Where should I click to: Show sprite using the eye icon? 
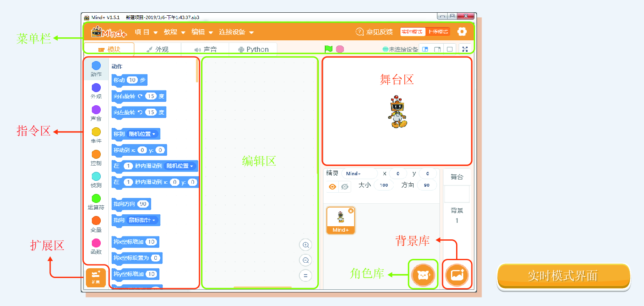pyautogui.click(x=333, y=187)
